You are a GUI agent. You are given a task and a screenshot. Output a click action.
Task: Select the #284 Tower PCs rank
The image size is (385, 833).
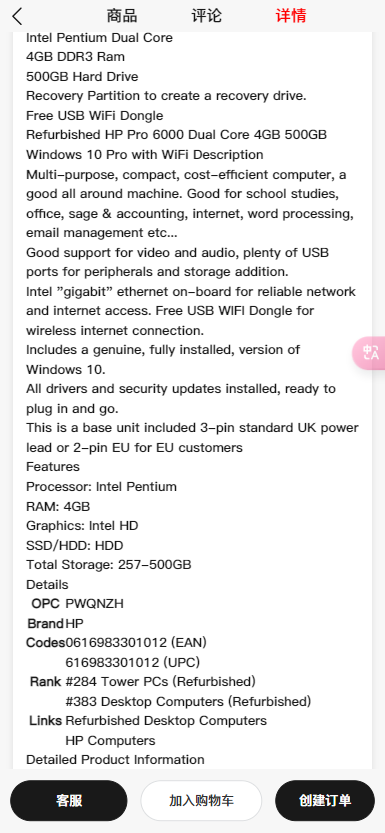point(160,682)
